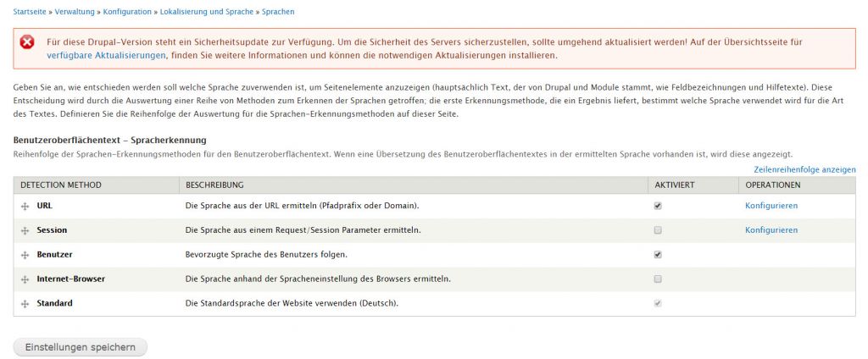Uncheck the Benutzer detection checkbox
The width and height of the screenshot is (868, 359).
(x=658, y=254)
